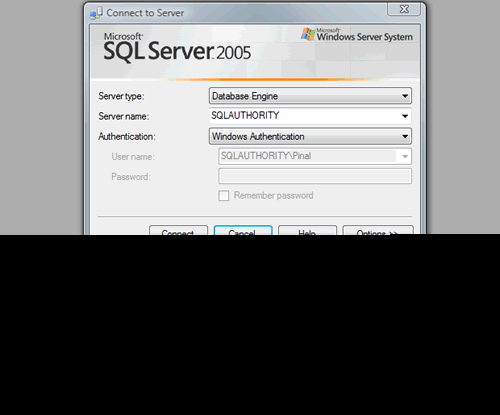Close the Connect to Server dialog
500x415 pixels.
(404, 9)
